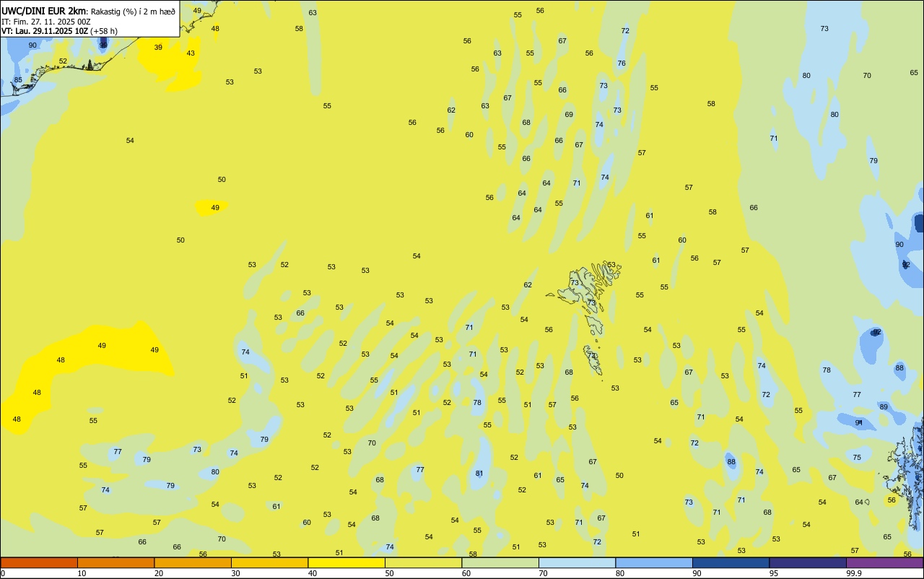Screen dimensions: 924x579
Task: Click the legend tick label 99.9
Action: pyautogui.click(x=854, y=573)
